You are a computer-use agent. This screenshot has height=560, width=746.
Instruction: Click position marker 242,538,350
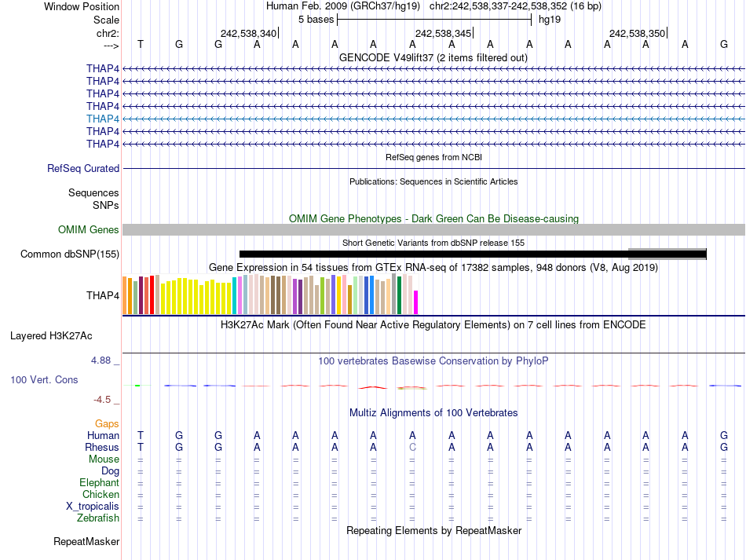point(637,33)
